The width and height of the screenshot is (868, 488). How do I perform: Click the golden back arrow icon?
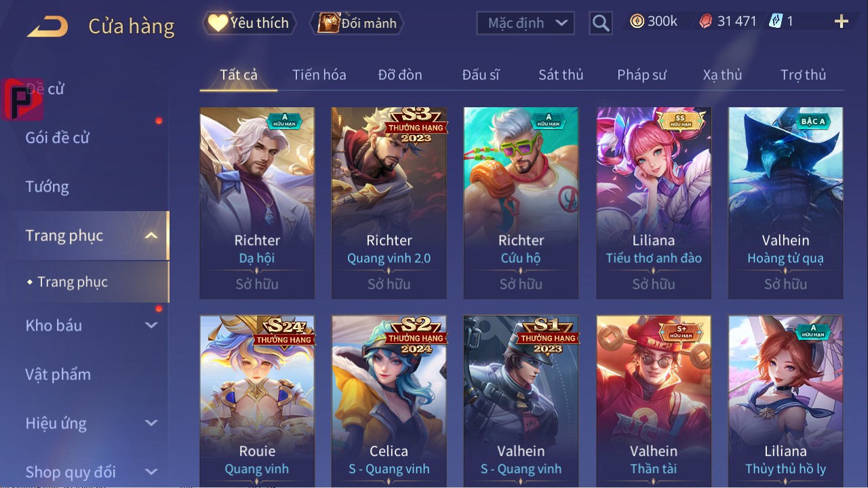[x=47, y=26]
